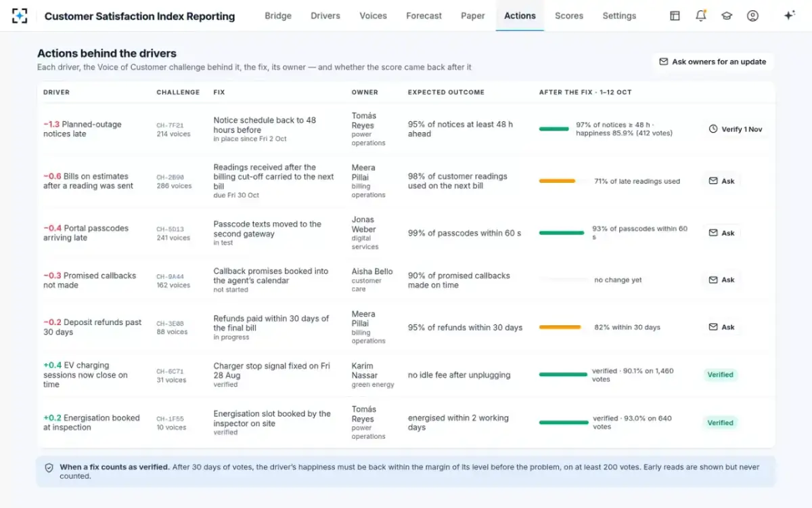Image resolution: width=812 pixels, height=508 pixels.
Task: Click Customer Satisfaction Index Reporting title
Action: click(139, 16)
